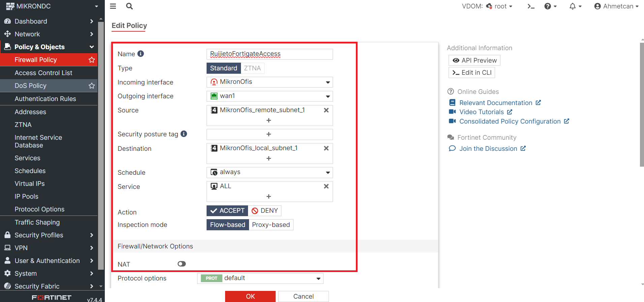Open the VDOM root selector
644x302 pixels.
click(x=499, y=6)
